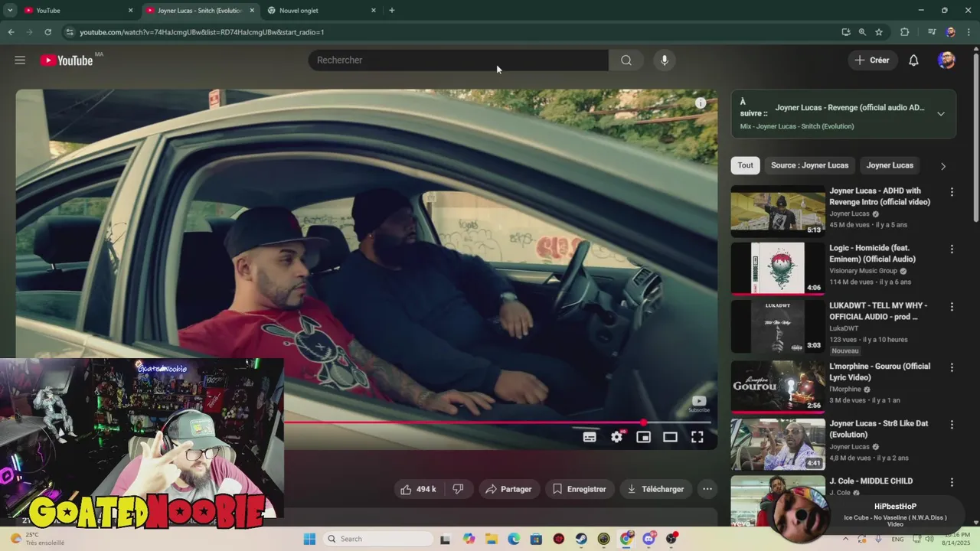The image size is (980, 551).
Task: Open the Windows Start menu
Action: pos(309,539)
